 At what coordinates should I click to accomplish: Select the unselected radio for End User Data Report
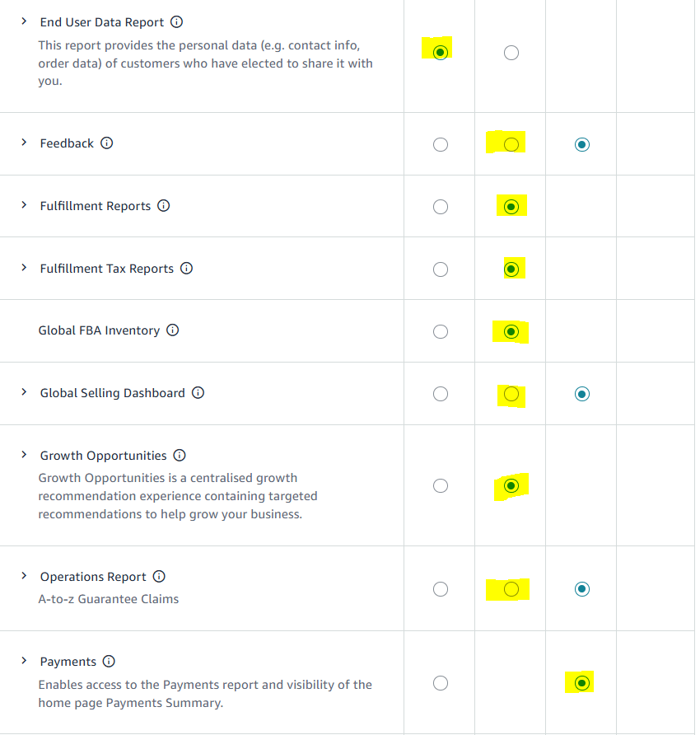(x=511, y=53)
